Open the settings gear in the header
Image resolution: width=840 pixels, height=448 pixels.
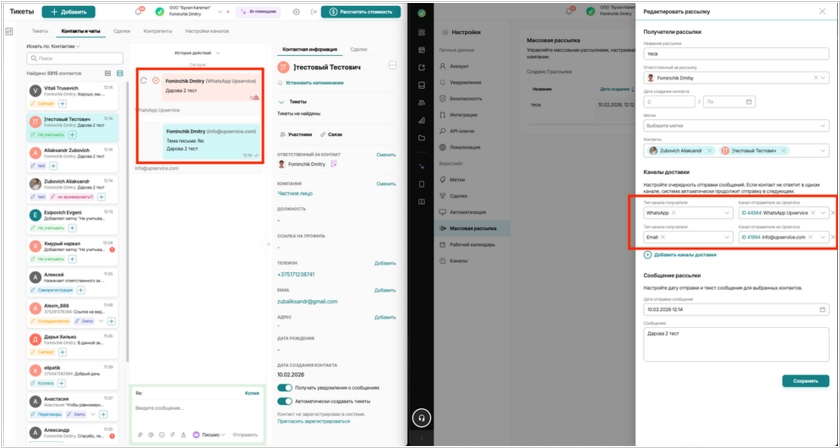(x=296, y=11)
